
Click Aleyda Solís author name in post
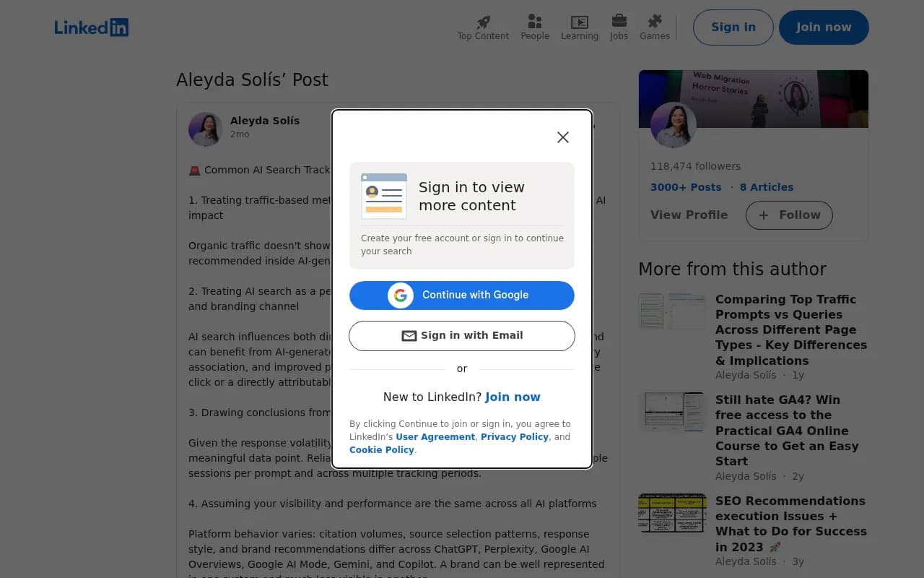click(265, 121)
